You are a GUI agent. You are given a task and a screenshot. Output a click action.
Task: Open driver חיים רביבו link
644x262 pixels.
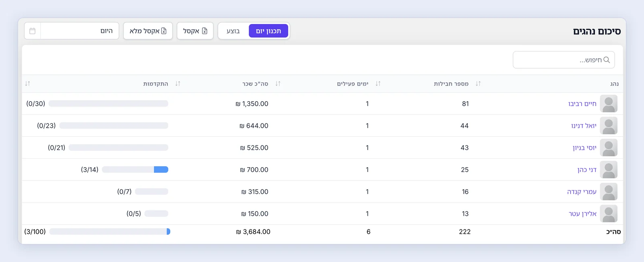click(582, 104)
